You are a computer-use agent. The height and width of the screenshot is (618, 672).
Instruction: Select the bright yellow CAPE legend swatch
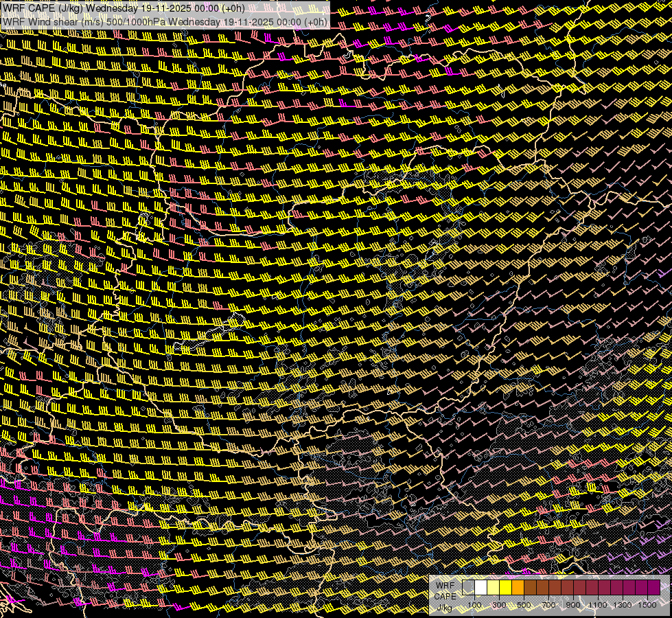coord(506,588)
